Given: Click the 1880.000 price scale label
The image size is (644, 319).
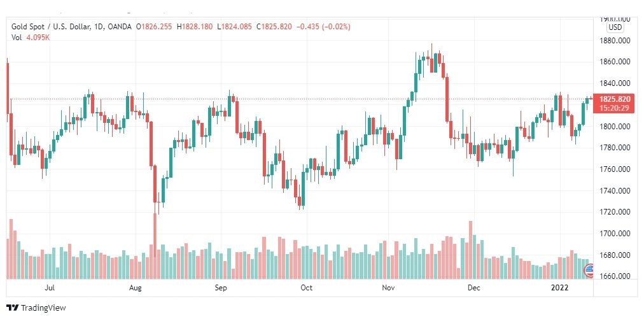Looking at the screenshot, I should point(615,40).
